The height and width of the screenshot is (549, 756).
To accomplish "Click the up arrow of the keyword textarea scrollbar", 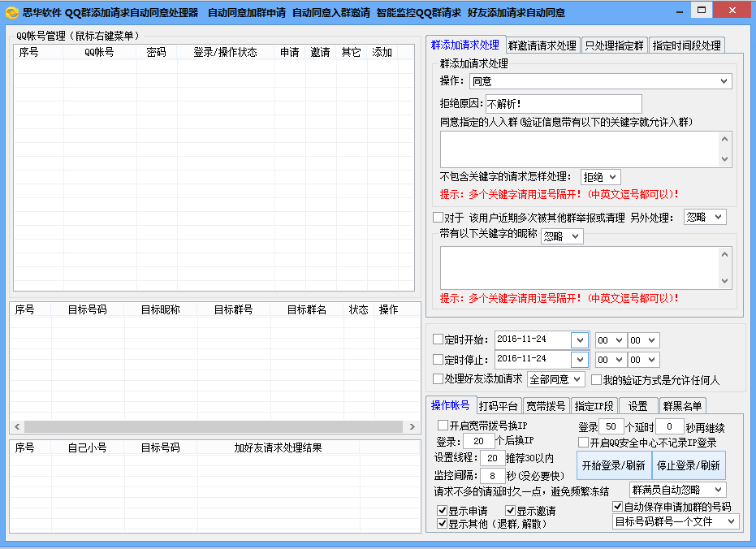I will [x=724, y=140].
